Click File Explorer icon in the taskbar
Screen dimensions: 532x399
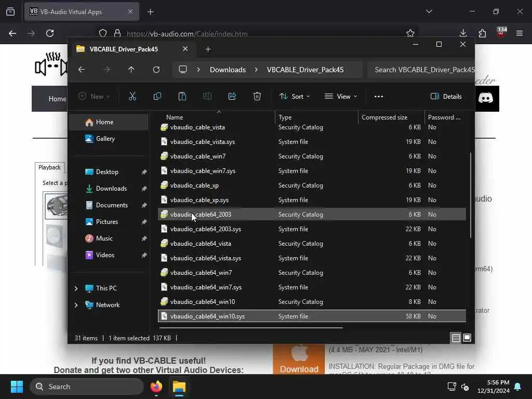pos(179,387)
